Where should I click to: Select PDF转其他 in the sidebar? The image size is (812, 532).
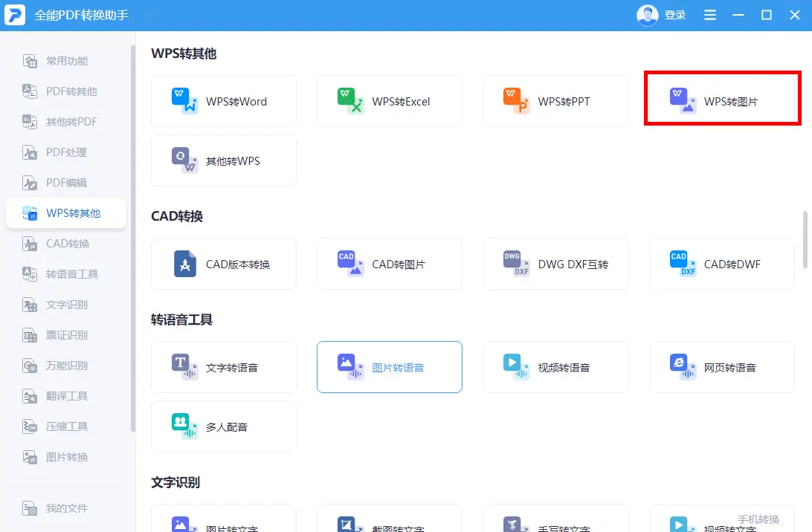66,91
